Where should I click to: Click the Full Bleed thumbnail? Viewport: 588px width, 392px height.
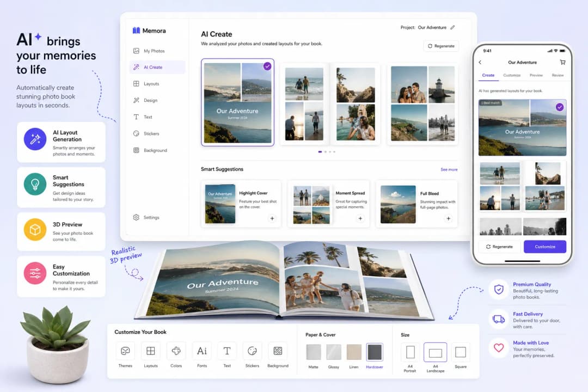coord(398,205)
